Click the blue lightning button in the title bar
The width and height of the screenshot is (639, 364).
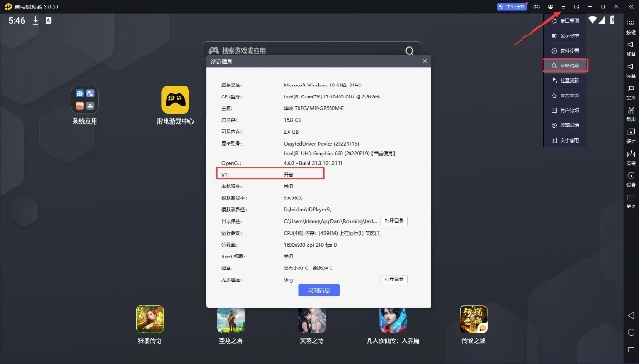[512, 6]
